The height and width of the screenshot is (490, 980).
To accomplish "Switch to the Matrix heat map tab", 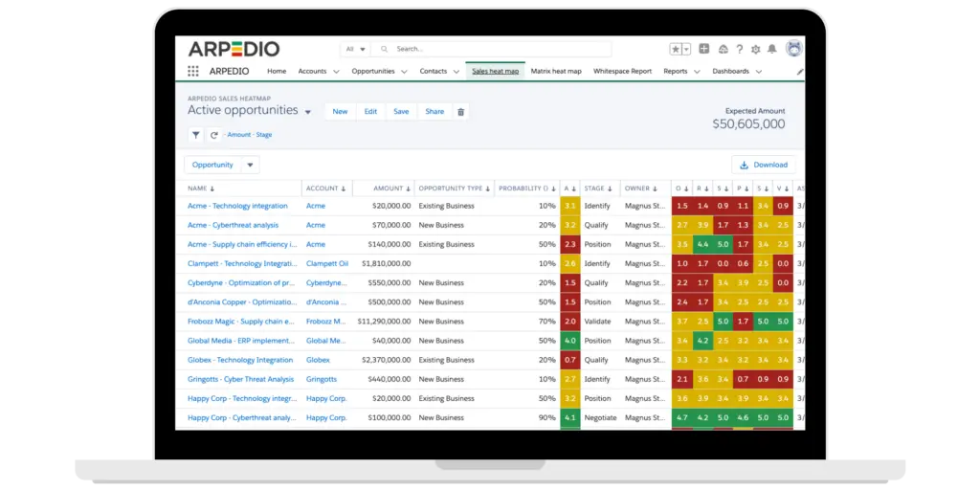I will (x=556, y=71).
